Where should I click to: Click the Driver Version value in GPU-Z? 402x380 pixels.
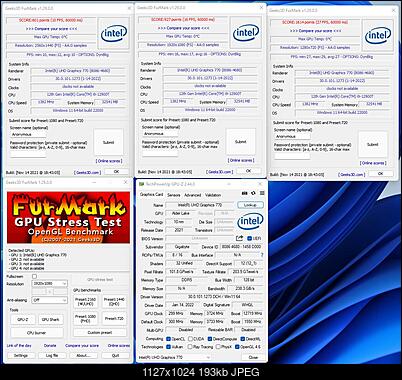(x=215, y=297)
